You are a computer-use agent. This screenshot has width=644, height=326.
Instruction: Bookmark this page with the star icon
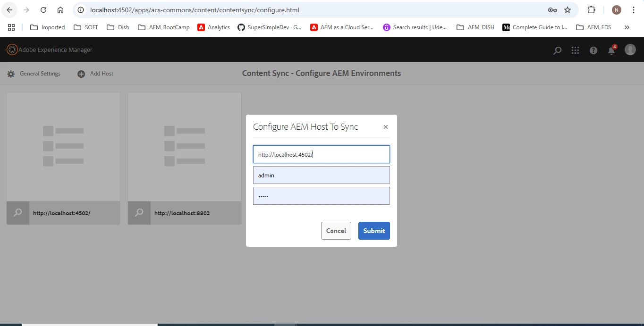point(568,10)
